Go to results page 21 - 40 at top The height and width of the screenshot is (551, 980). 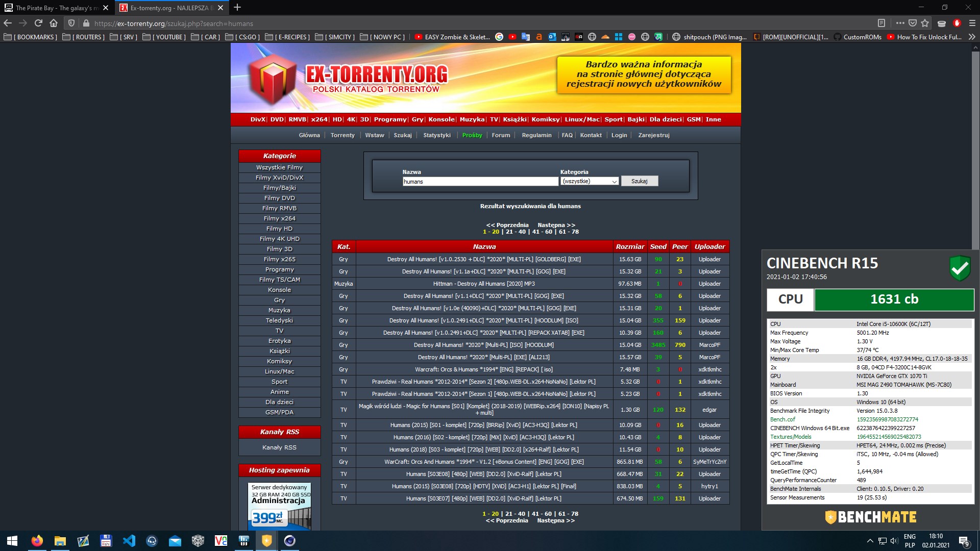click(x=516, y=232)
